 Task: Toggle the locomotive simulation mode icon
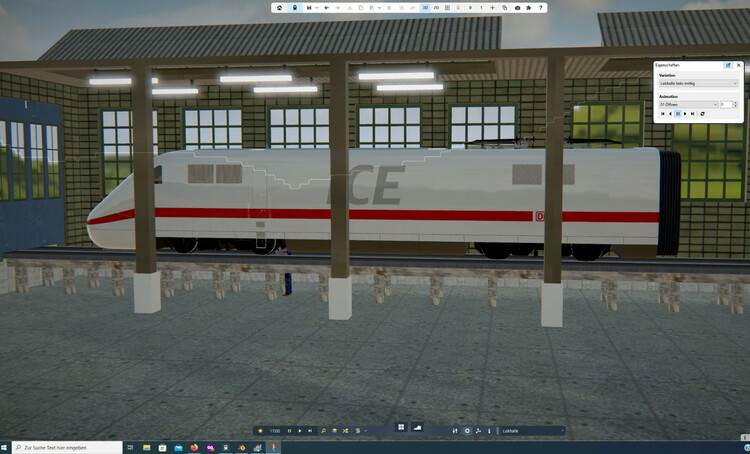(295, 8)
